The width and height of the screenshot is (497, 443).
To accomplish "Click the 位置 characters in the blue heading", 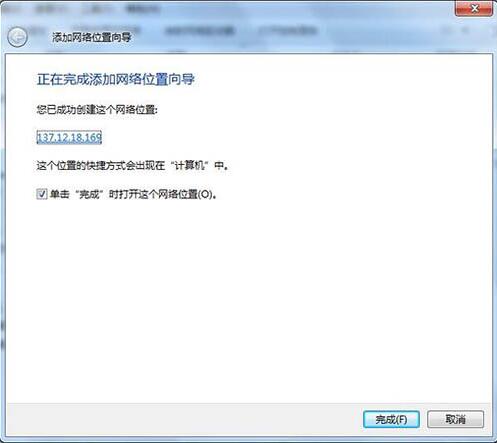I will point(155,79).
